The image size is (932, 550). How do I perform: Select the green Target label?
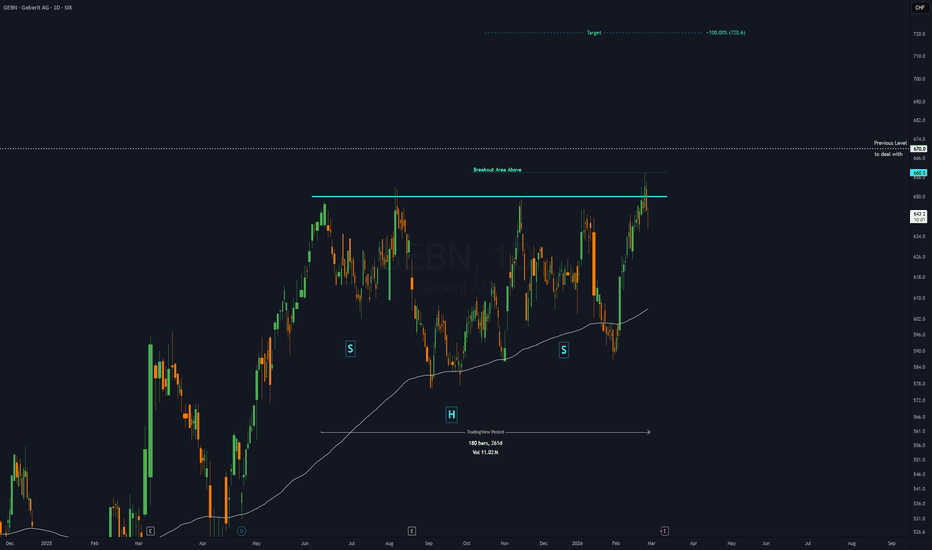[x=594, y=33]
